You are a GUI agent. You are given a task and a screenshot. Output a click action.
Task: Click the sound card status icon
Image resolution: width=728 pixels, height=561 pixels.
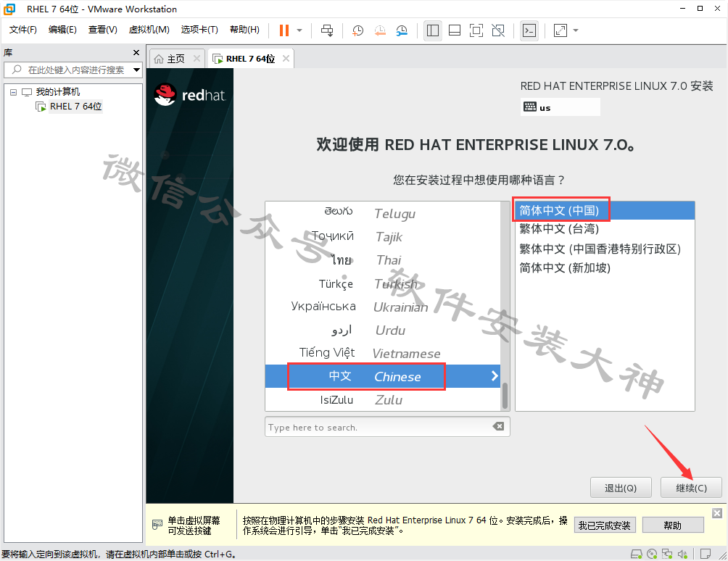pyautogui.click(x=682, y=554)
